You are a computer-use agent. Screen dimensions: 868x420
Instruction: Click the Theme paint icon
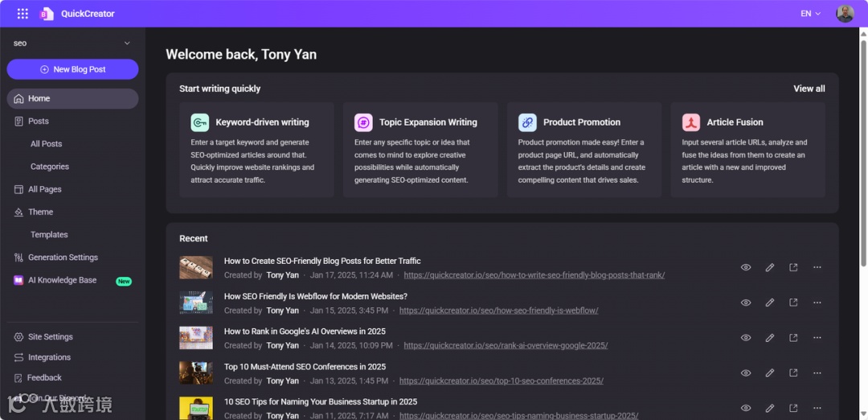[18, 212]
